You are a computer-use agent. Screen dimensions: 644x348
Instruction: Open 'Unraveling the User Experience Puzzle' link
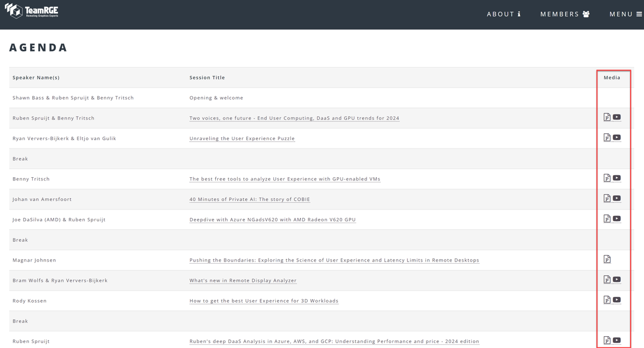[x=242, y=139]
